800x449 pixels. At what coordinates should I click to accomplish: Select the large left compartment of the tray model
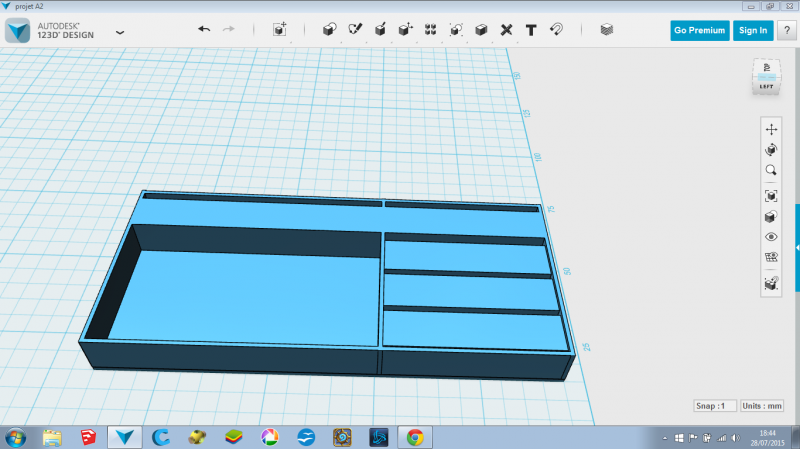pyautogui.click(x=245, y=296)
